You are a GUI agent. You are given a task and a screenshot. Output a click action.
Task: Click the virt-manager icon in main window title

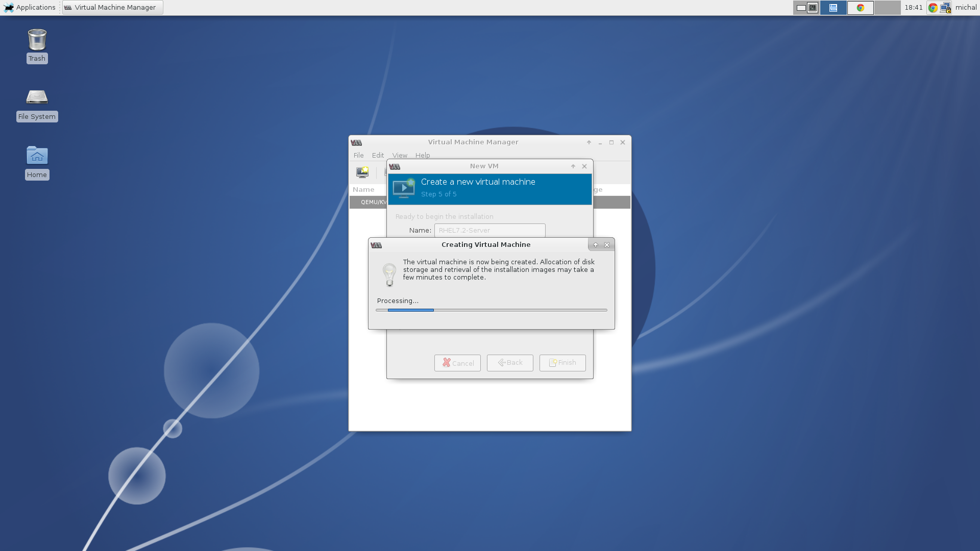[x=356, y=142]
